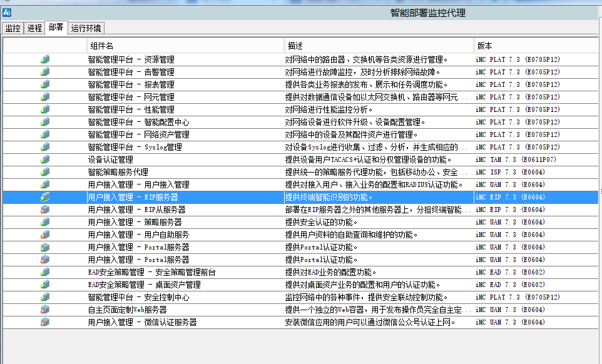Select 自主页面定制Web服务器 component name
The height and width of the screenshot is (364, 602).
[128, 310]
